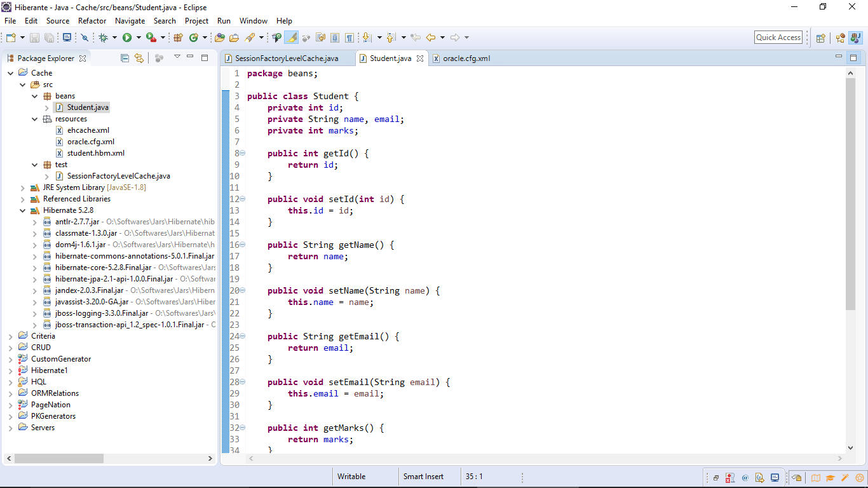Toggle Mark Occurrences highlighter

click(292, 37)
